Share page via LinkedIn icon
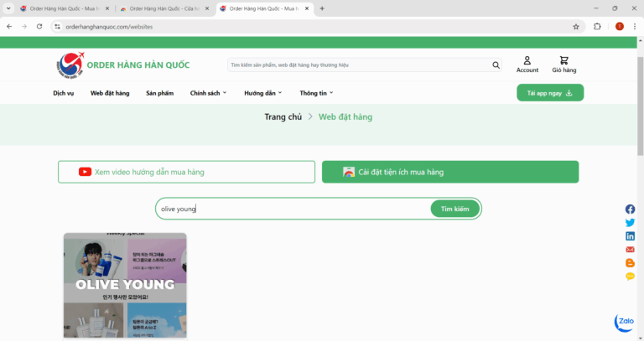This screenshot has width=644, height=341. (630, 236)
